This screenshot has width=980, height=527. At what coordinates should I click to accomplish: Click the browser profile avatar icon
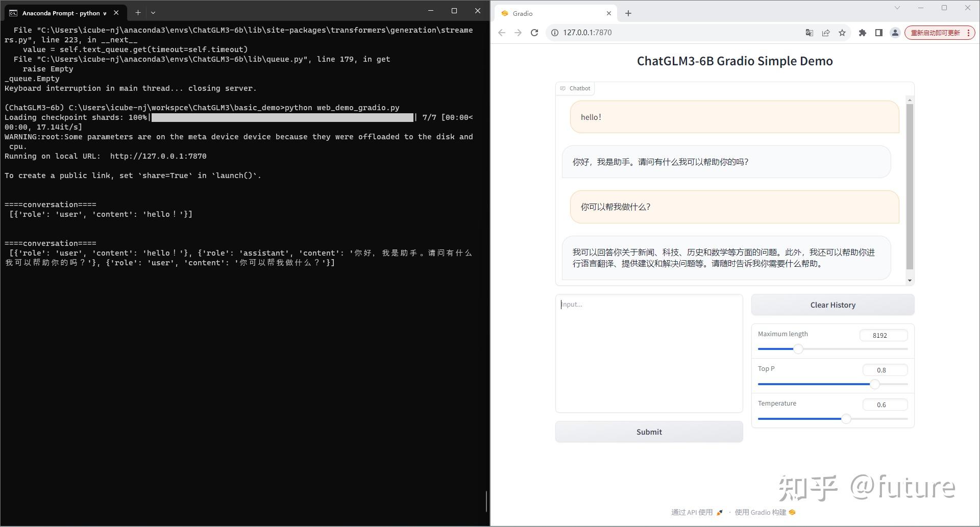(895, 32)
